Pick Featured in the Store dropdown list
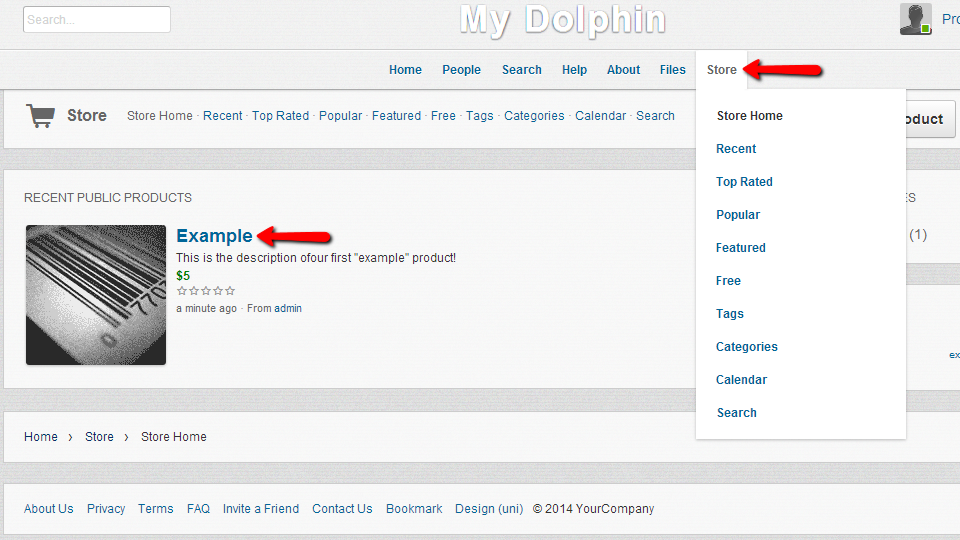960x540 pixels. (740, 248)
